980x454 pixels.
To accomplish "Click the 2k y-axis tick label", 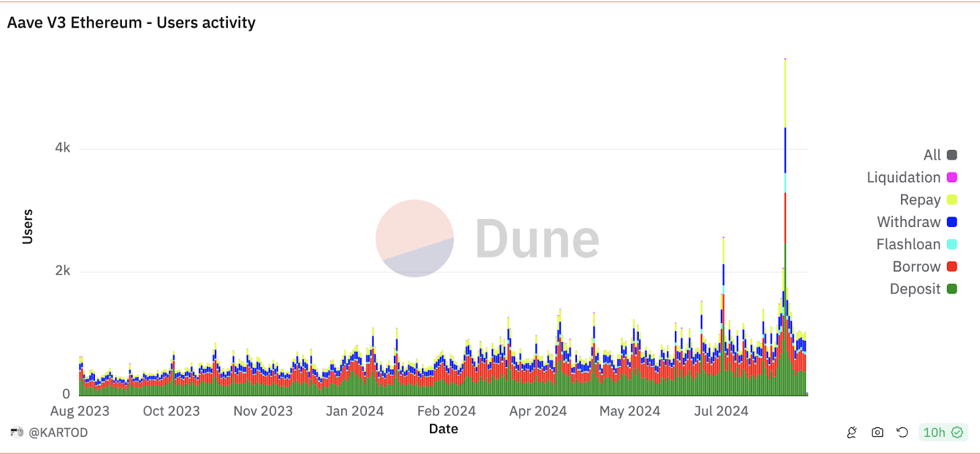I will pyautogui.click(x=62, y=271).
